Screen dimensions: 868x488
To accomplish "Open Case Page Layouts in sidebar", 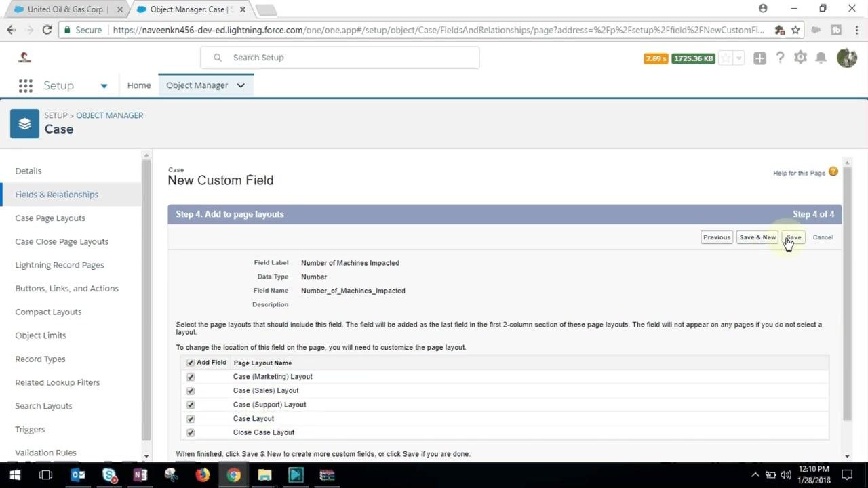I will (50, 218).
